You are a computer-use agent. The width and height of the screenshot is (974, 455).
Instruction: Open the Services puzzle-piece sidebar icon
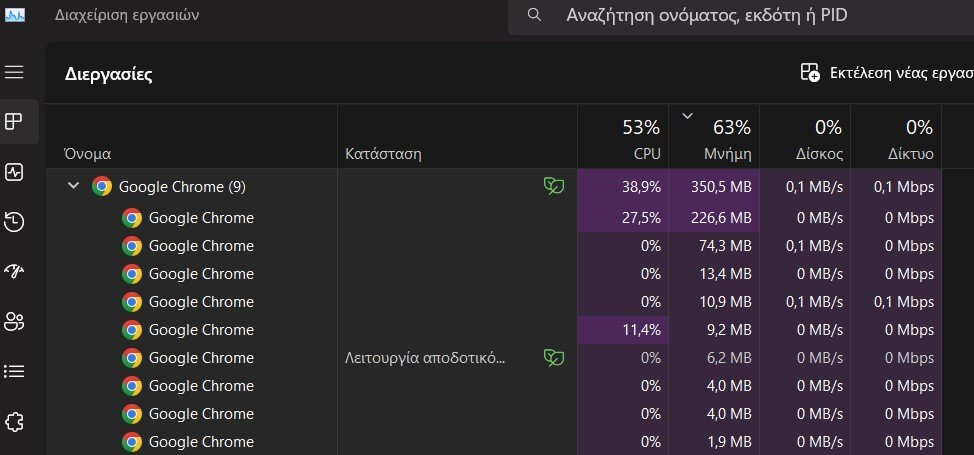tap(14, 423)
